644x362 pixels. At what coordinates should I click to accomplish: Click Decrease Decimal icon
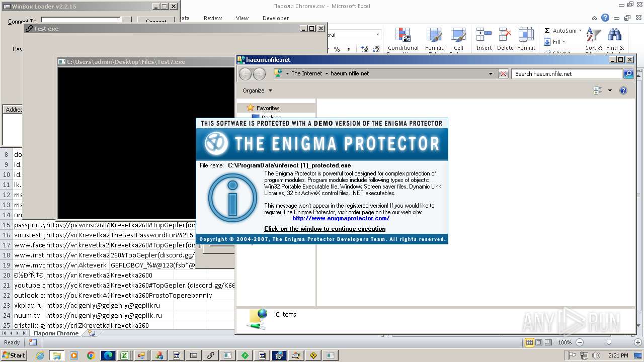[x=376, y=49]
